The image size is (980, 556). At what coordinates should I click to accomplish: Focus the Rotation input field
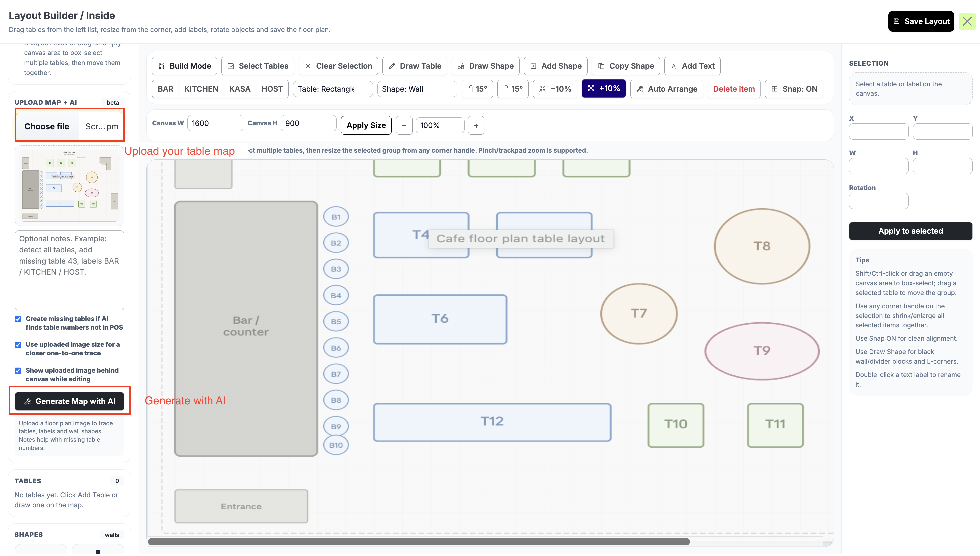point(878,201)
